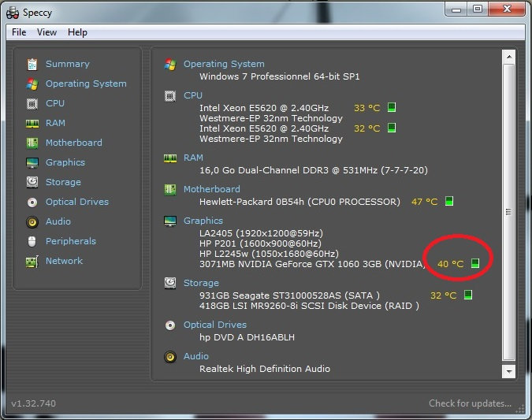Click the Windows 7 Professionnel 64-bit SP1 text

280,76
